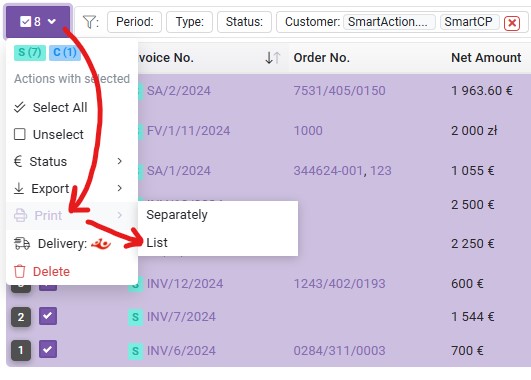Click the red courier logo beside Delivery

(101, 243)
